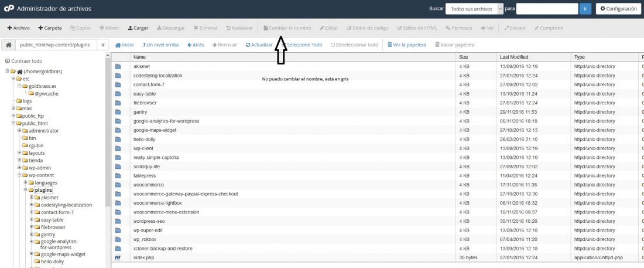This screenshot has height=268, width=644.
Task: Expand the administrator tree folder
Action: pos(19,131)
